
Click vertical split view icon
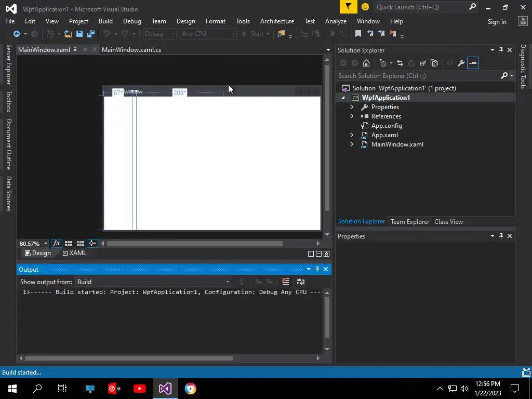point(311,254)
